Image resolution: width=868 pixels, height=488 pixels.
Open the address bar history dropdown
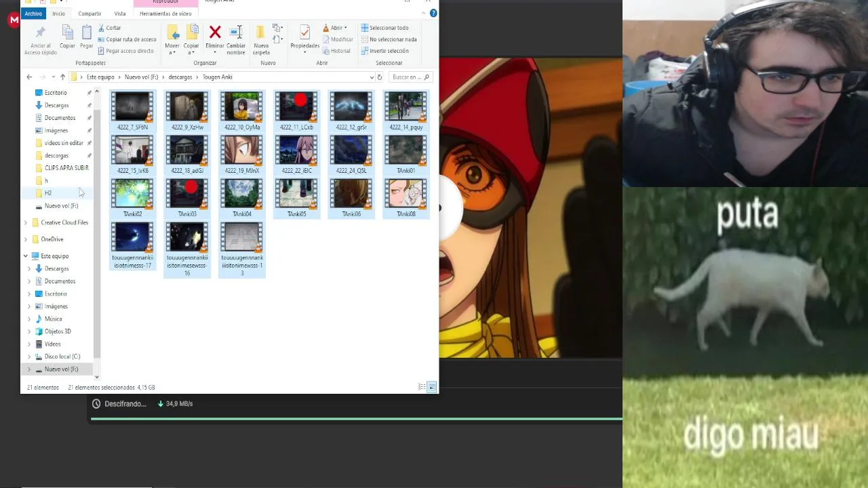click(372, 77)
